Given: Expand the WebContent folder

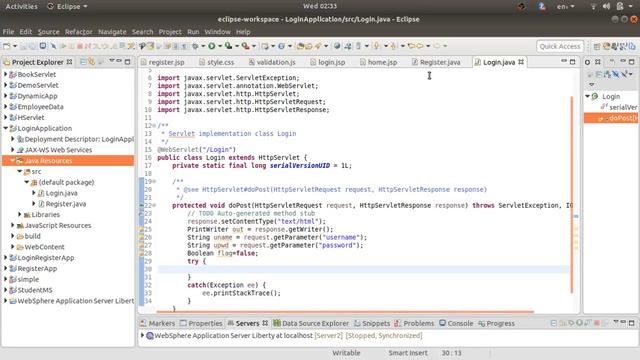Looking at the screenshot, I should click(x=12, y=247).
